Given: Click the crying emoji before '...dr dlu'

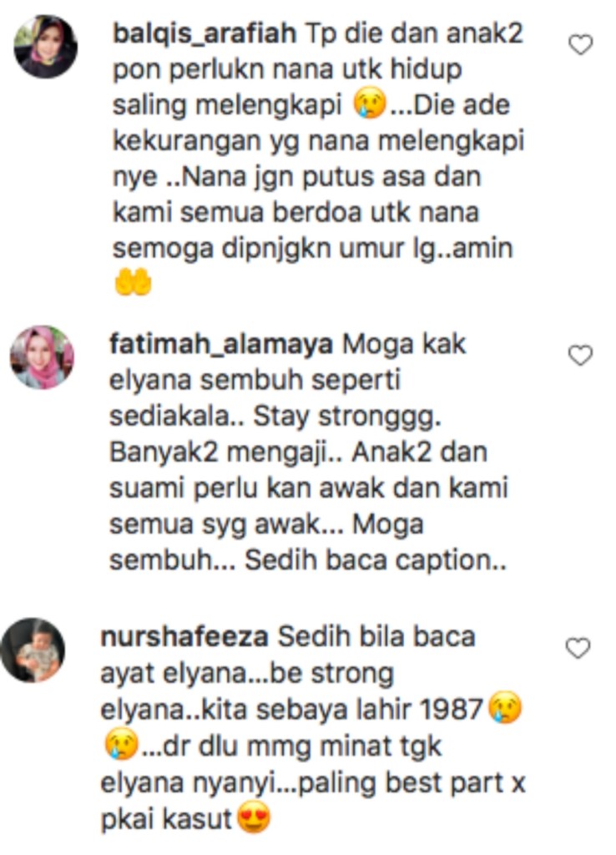Looking at the screenshot, I should tap(121, 745).
